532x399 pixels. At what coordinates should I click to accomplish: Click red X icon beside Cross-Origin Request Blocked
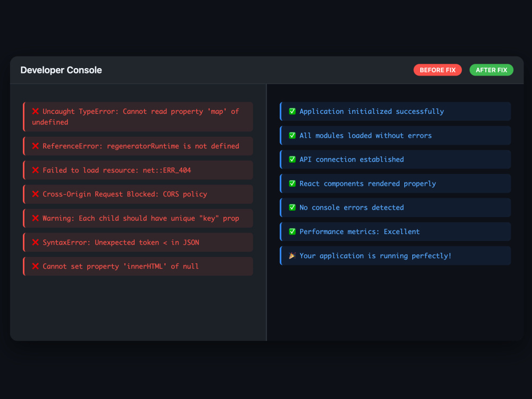click(x=35, y=194)
